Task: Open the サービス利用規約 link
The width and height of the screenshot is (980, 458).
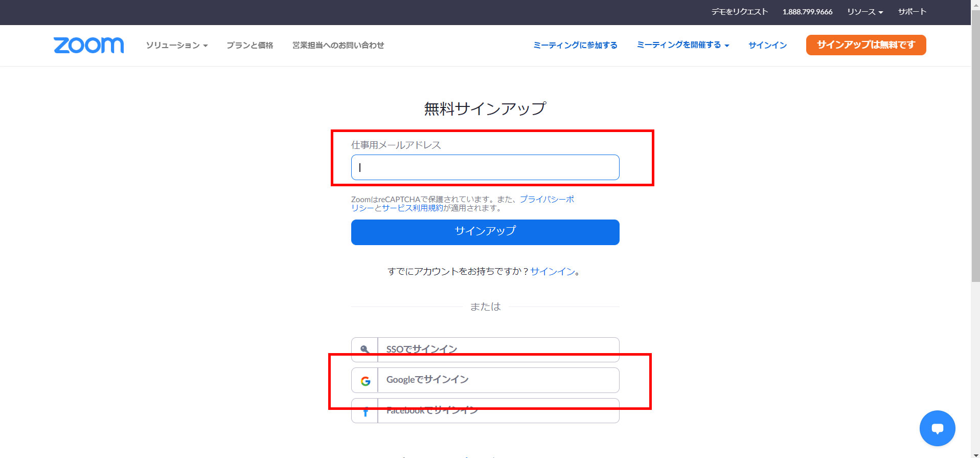Action: click(x=412, y=208)
